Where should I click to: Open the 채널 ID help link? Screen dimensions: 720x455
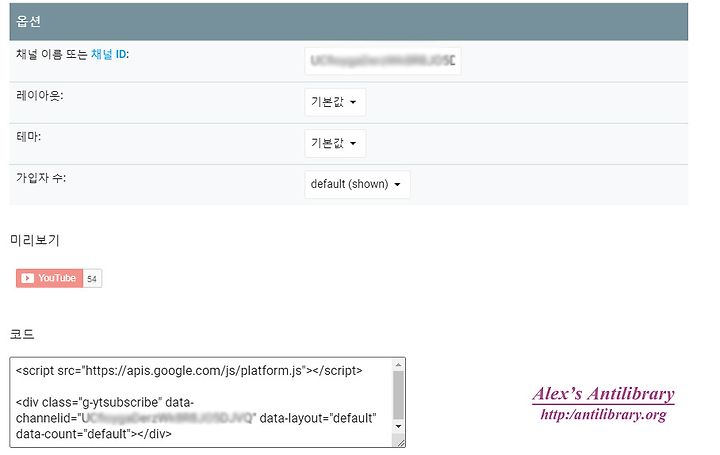click(108, 54)
